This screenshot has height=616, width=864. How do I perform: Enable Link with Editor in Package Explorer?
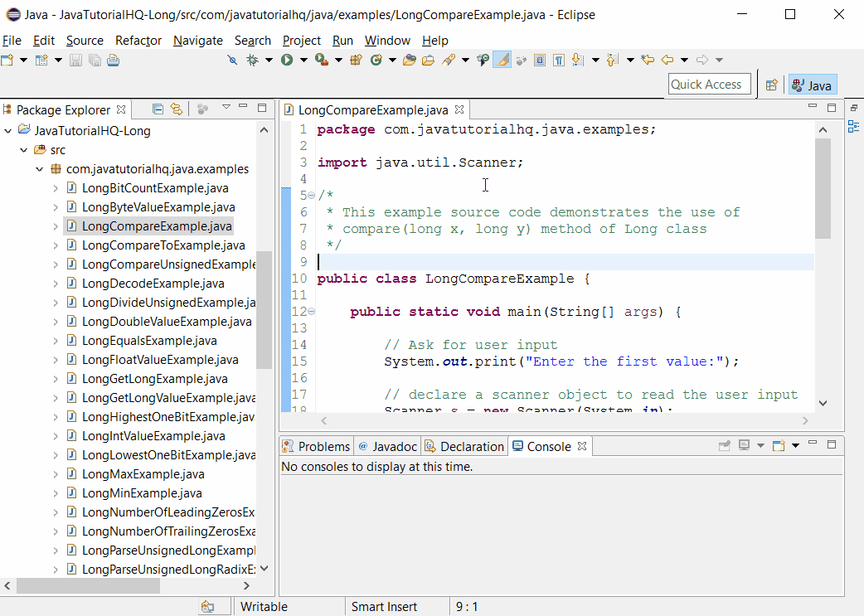[177, 109]
